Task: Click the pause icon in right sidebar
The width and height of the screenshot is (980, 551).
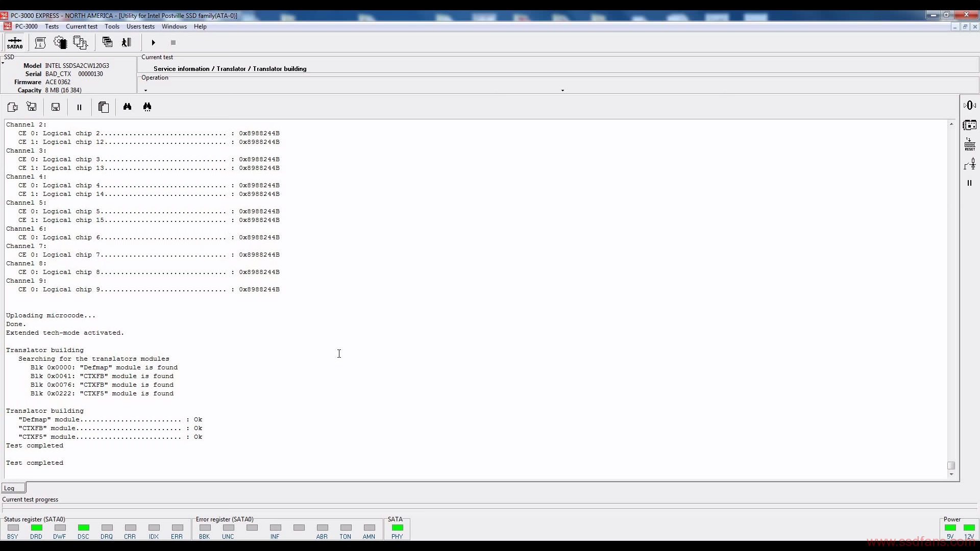Action: click(969, 183)
